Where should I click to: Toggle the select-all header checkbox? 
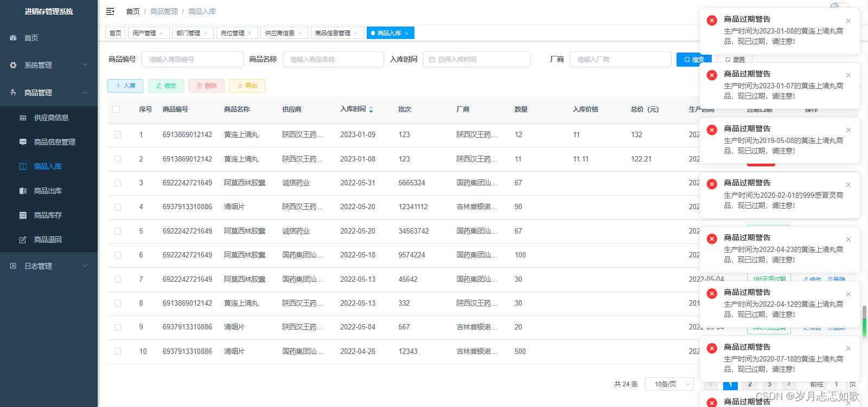pyautogui.click(x=116, y=109)
